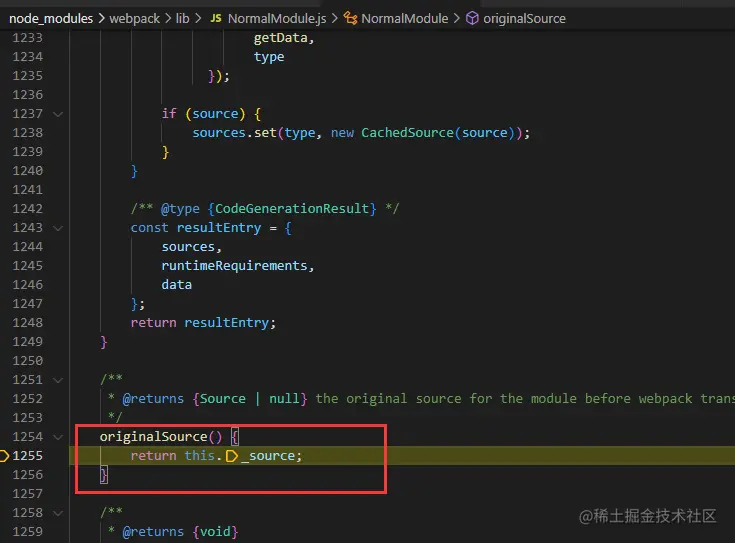Click getData on line 1233
Viewport: 735px width, 543px height.
point(280,38)
